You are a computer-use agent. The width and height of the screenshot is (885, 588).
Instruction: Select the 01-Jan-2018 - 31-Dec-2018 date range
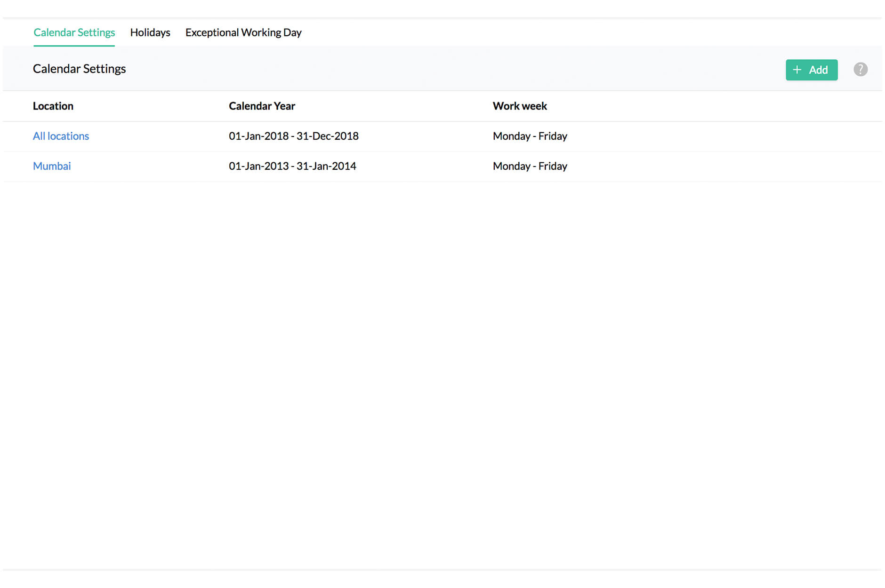click(293, 136)
